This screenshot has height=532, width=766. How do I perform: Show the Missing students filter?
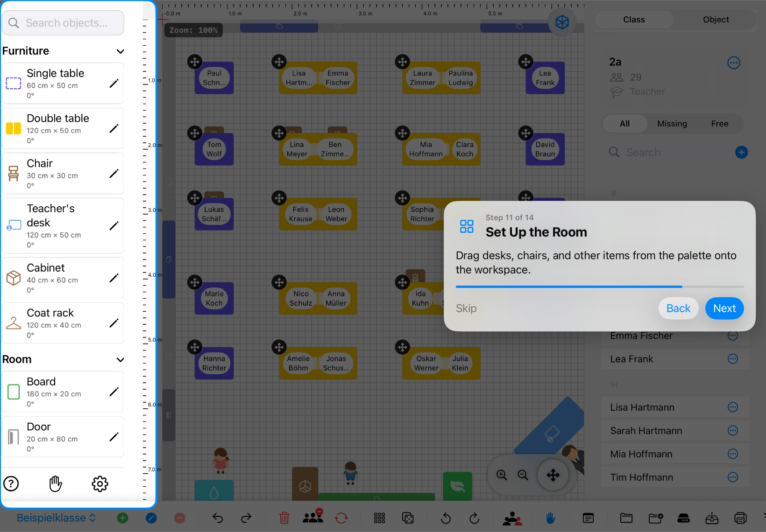[x=672, y=124]
